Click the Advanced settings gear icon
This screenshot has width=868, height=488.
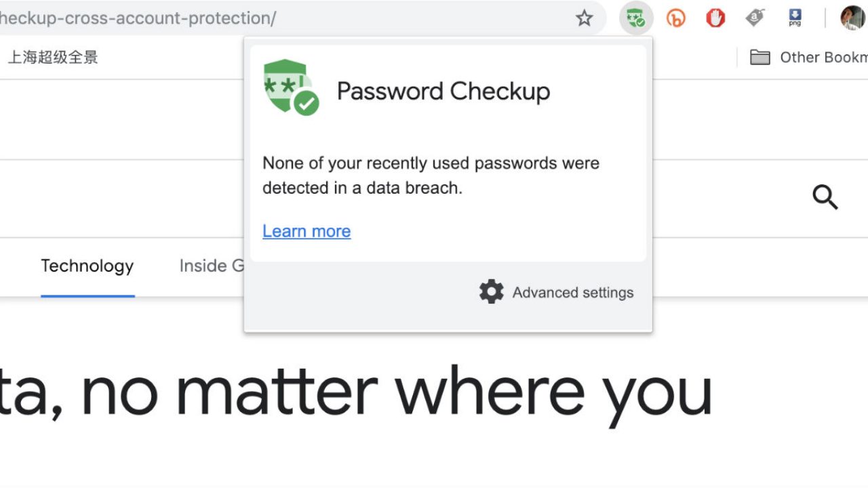[492, 292]
